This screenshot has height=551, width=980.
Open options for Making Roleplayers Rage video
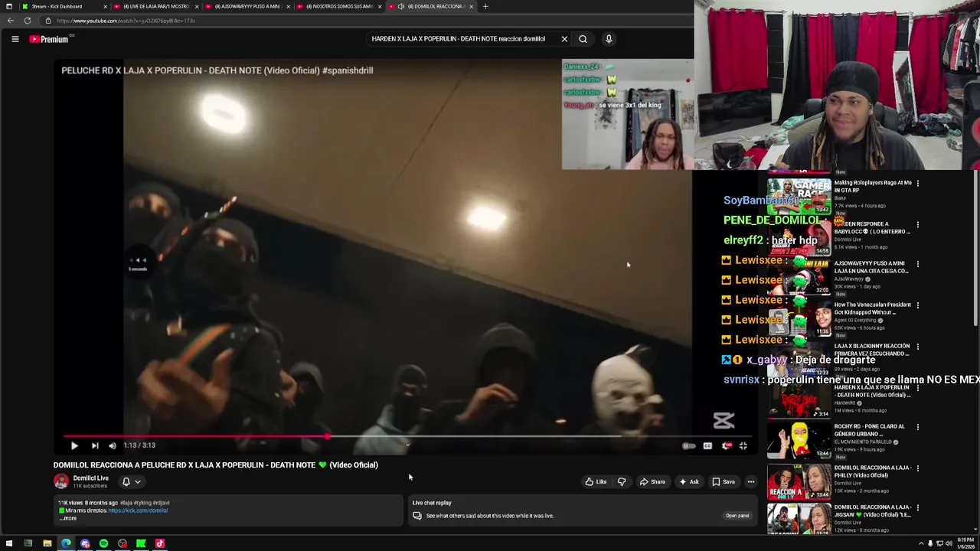(917, 183)
